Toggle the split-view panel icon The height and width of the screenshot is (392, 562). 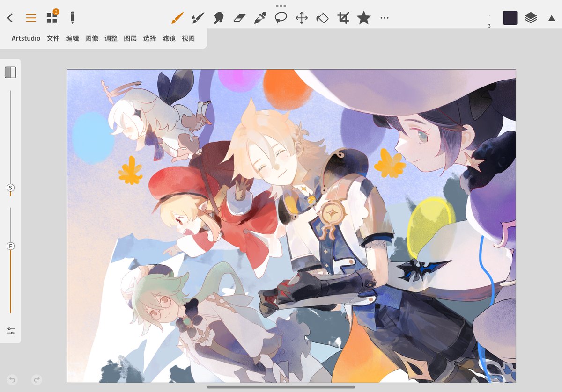10,72
